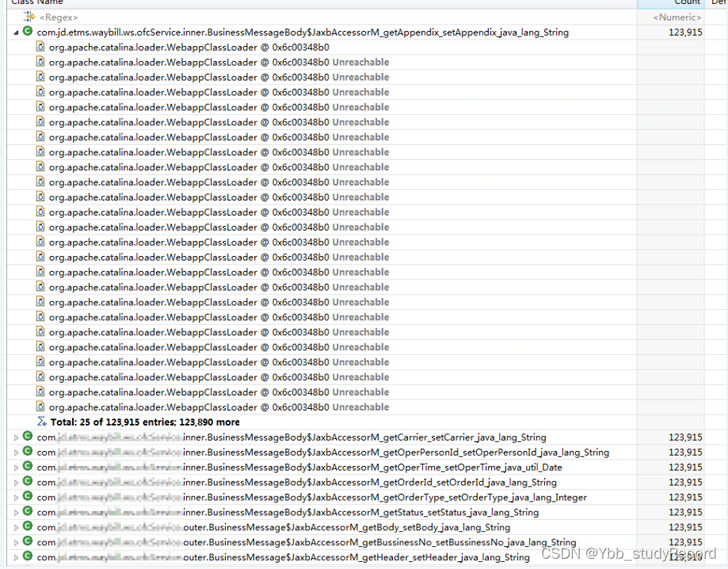Select the getAppendix_setAppendix_java_lang_String class name
The image size is (728, 569).
(303, 32)
